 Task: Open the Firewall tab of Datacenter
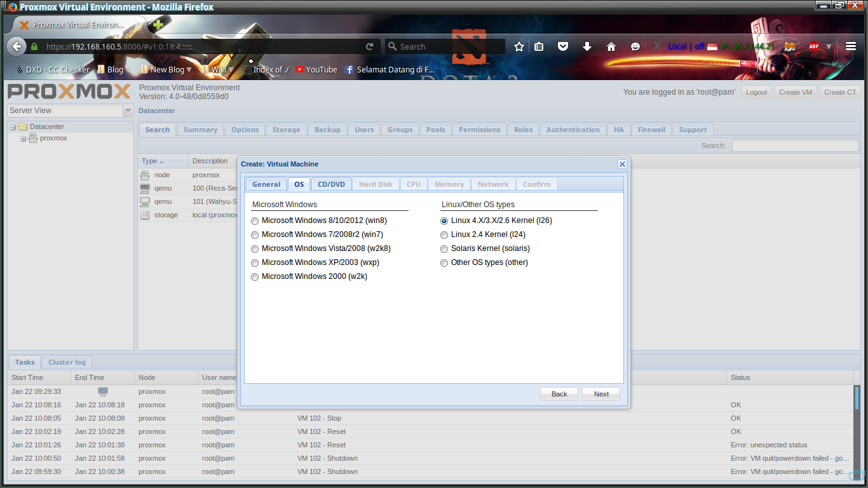pos(651,130)
